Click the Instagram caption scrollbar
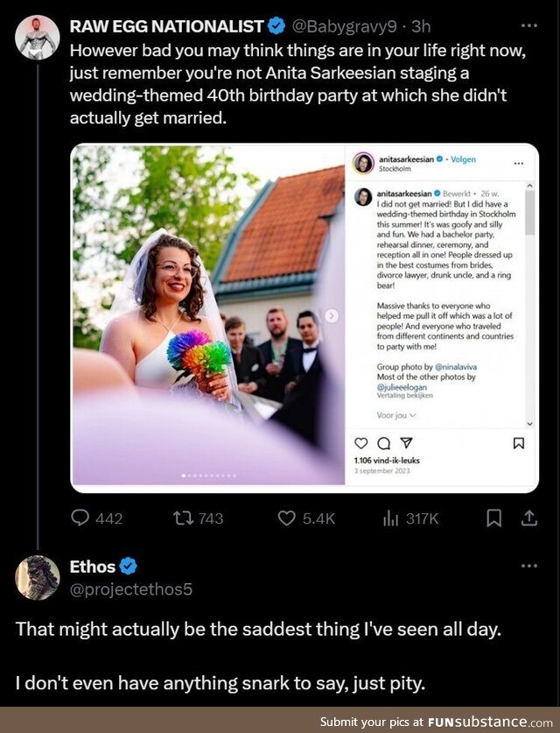Viewport: 560px width, 733px height. [x=529, y=210]
